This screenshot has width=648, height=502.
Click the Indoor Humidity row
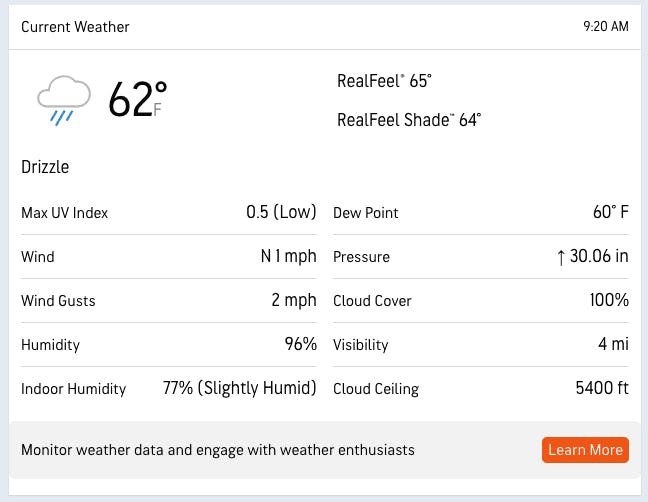(x=168, y=389)
